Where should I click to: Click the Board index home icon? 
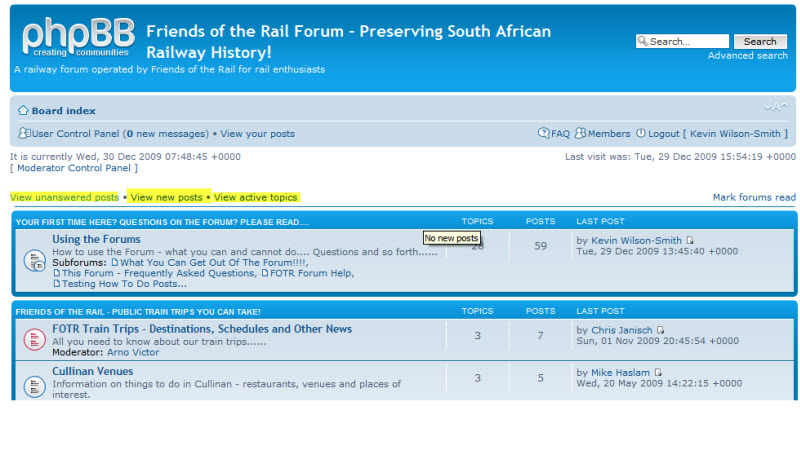[x=23, y=110]
